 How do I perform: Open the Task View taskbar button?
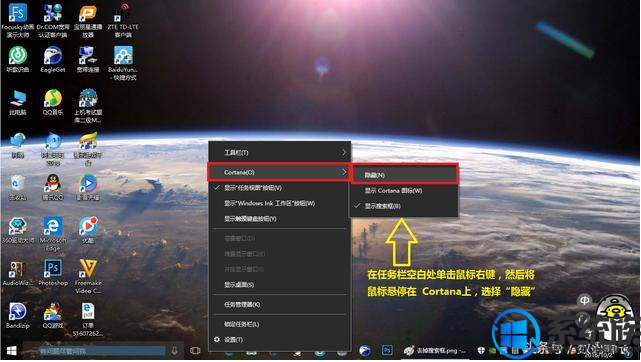pos(195,351)
